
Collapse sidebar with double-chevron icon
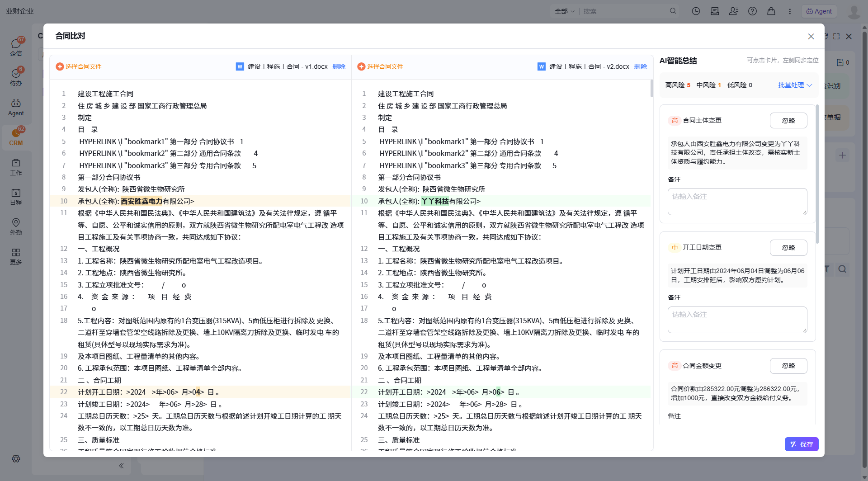121,466
